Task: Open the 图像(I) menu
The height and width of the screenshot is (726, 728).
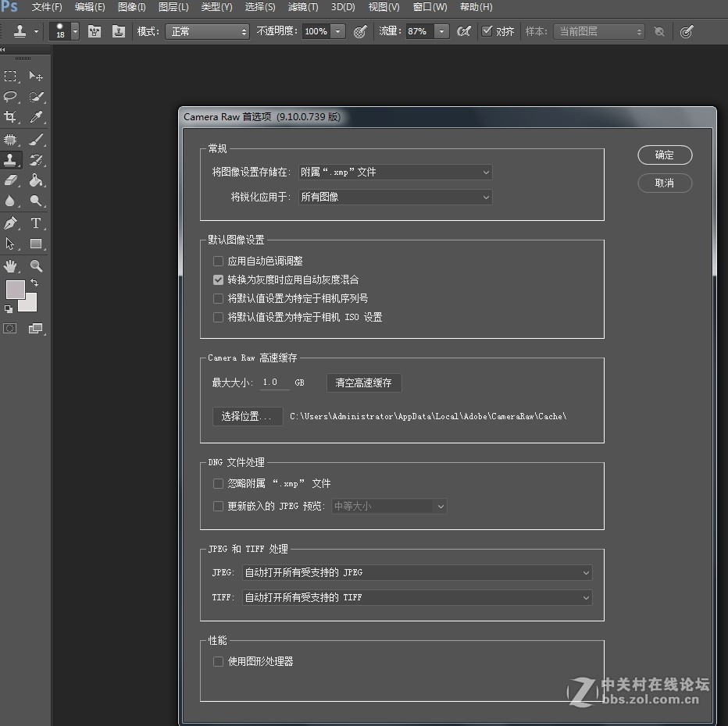Action: pyautogui.click(x=132, y=7)
